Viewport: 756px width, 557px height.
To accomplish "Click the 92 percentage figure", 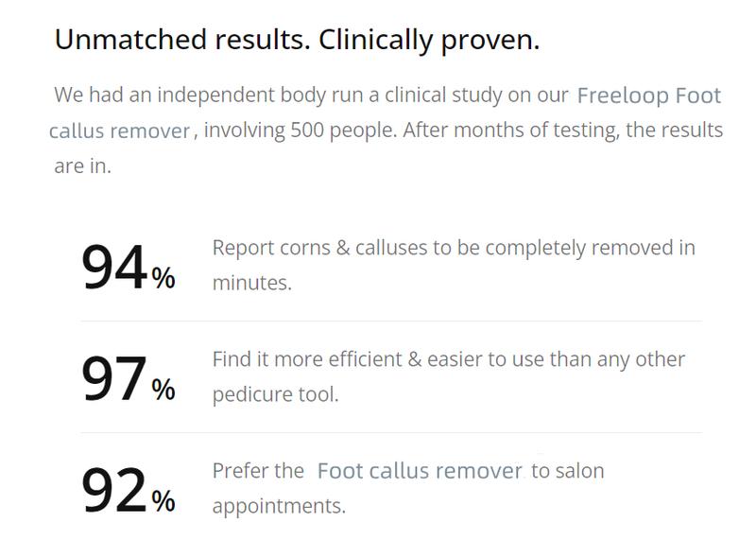I will click(x=114, y=490).
